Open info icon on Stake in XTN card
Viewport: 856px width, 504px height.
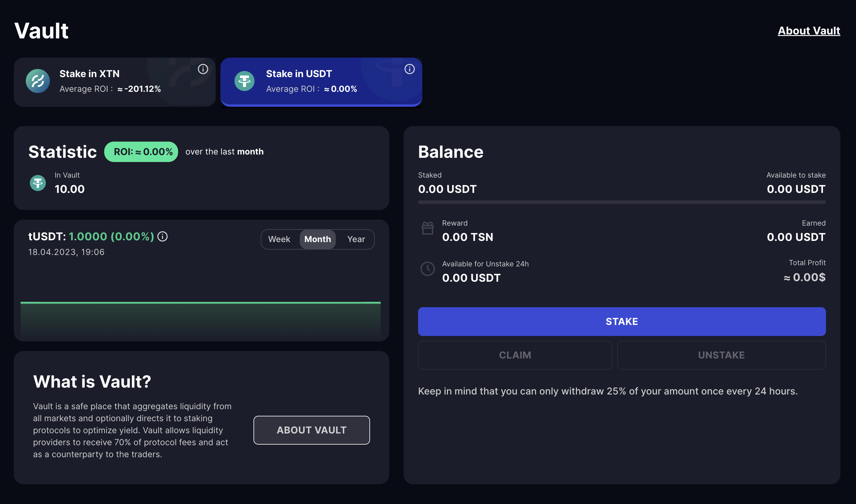(203, 69)
